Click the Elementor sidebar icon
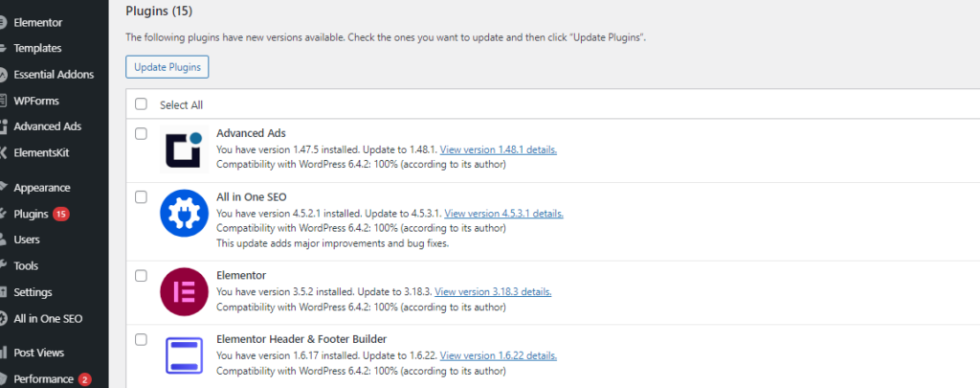The image size is (980, 388). [x=3, y=23]
